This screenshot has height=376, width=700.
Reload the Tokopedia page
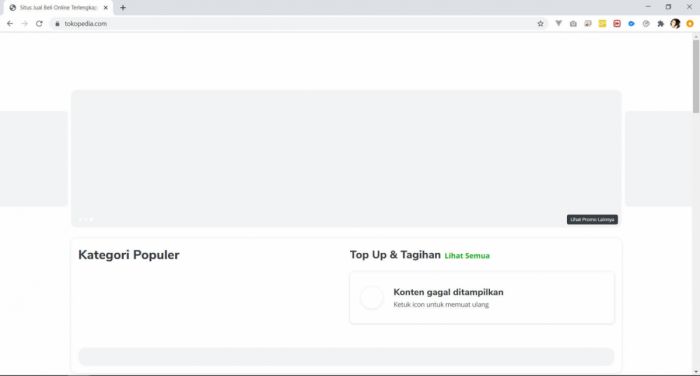(x=39, y=24)
